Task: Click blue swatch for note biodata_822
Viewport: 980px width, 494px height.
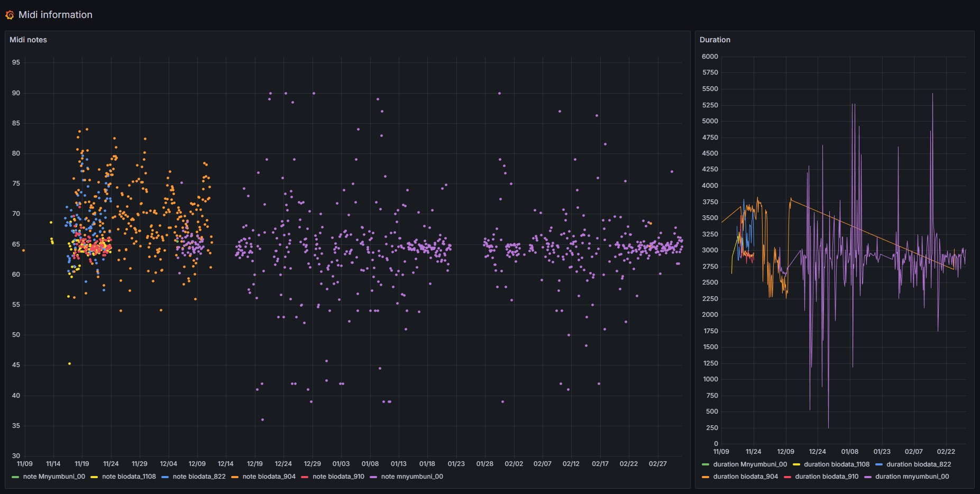Action: [165, 477]
